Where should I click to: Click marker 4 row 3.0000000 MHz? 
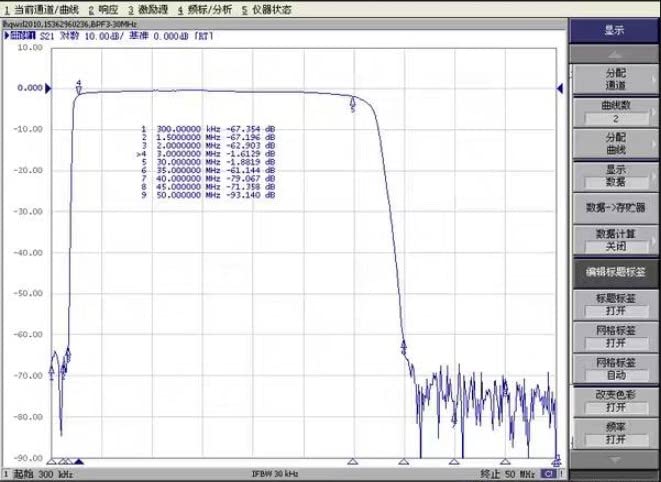[206, 154]
